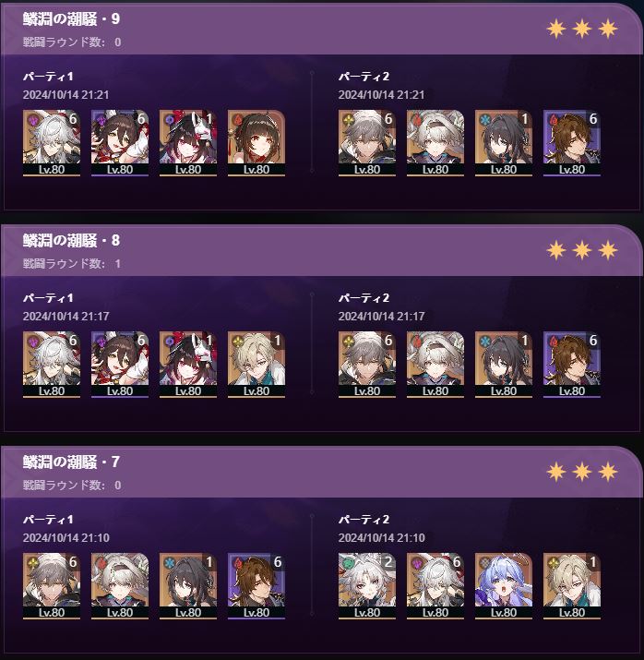Screen dimensions: 644x660
Task: Select dark-haired ice character in stage 8 Party 2
Action: click(x=504, y=365)
